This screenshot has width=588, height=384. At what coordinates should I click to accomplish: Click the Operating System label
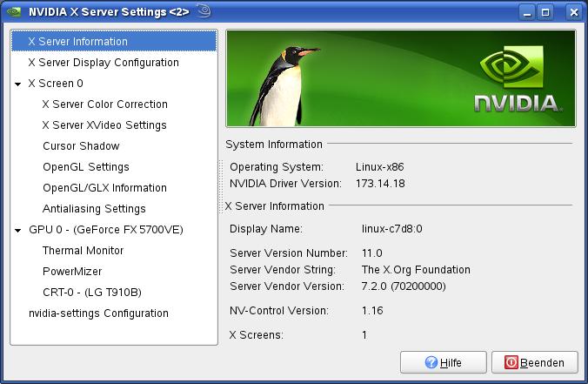click(x=277, y=166)
